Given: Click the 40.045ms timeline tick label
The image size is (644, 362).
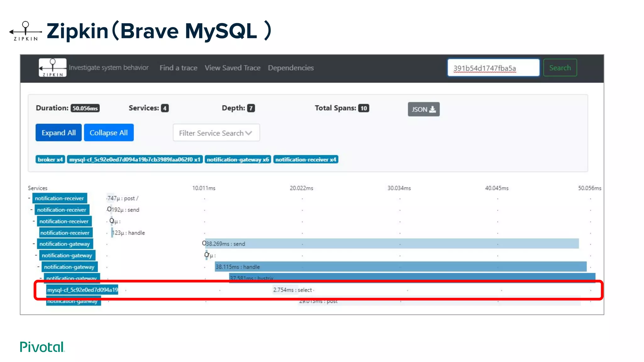Looking at the screenshot, I should (497, 188).
